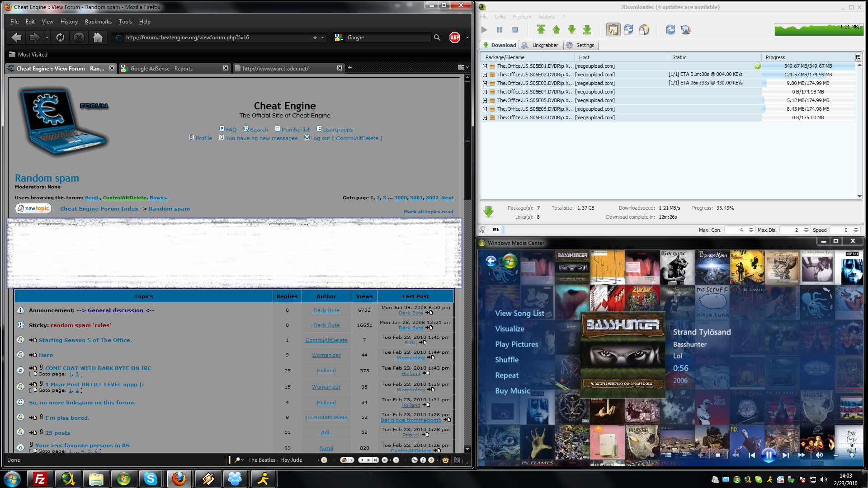The height and width of the screenshot is (488, 868).
Task: Open the Download tab in JDownloader
Action: point(499,45)
